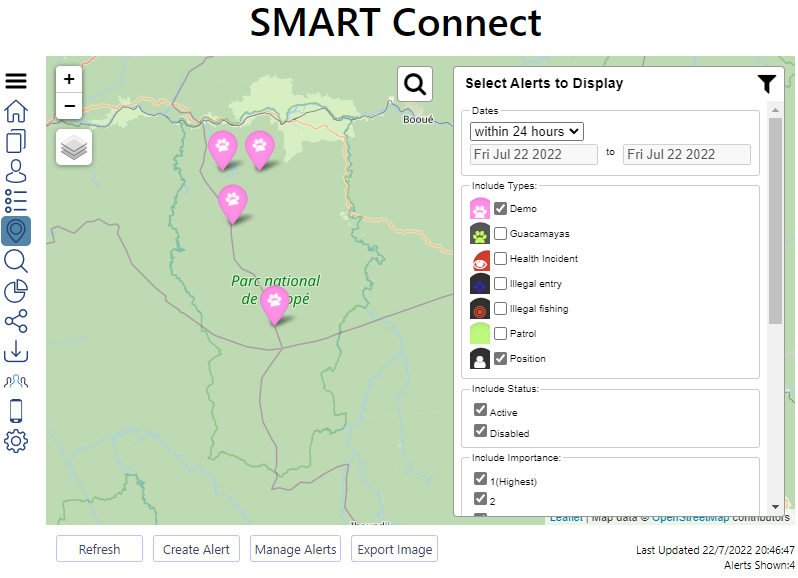Uncheck the Demo alert type checkbox
Image resolution: width=798 pixels, height=578 pixels.
click(501, 208)
